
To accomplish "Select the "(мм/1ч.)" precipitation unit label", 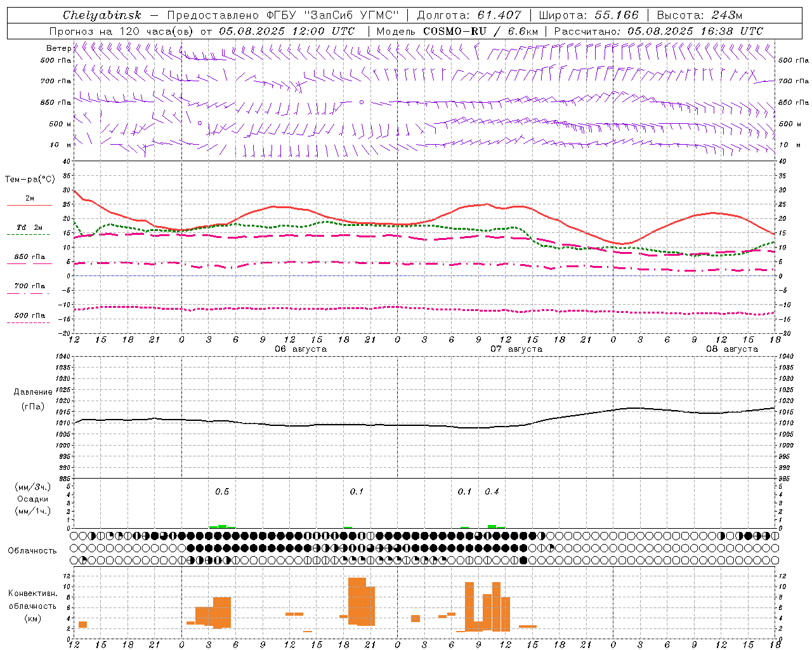I will click(33, 511).
